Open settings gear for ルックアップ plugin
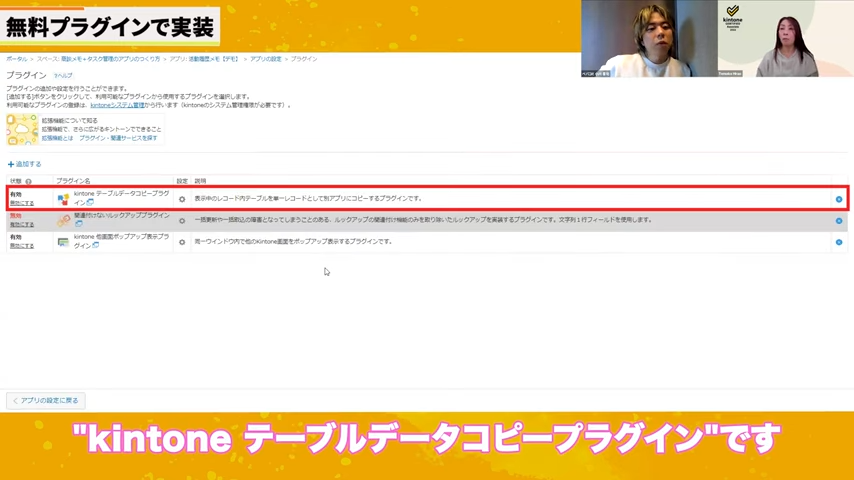854x480 pixels. point(182,221)
